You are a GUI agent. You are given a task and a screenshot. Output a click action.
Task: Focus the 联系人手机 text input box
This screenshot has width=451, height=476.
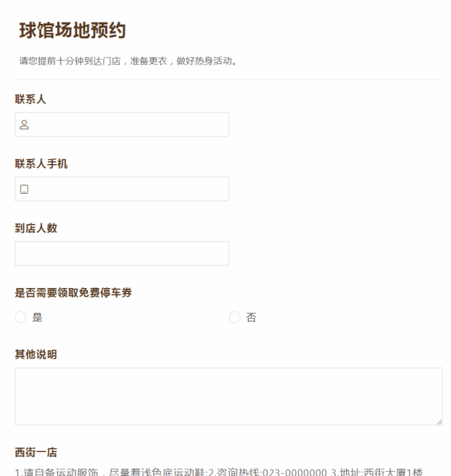tap(130, 189)
